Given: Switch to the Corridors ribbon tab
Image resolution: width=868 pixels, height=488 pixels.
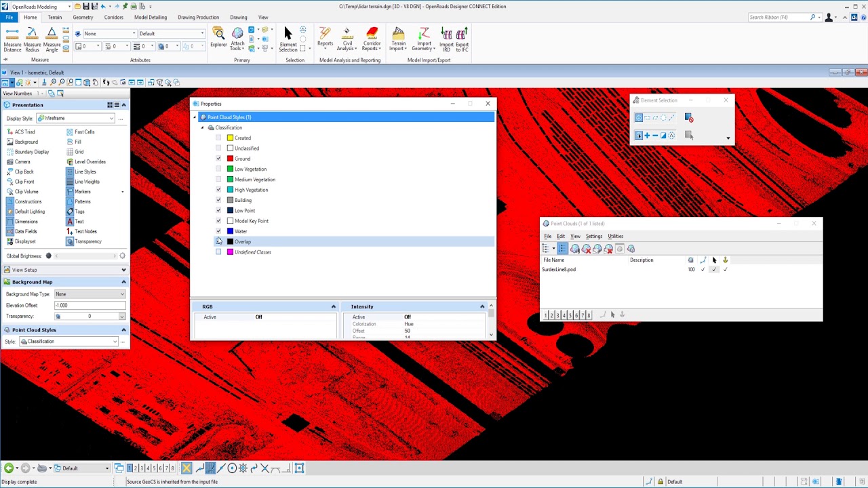Looking at the screenshot, I should coord(114,18).
